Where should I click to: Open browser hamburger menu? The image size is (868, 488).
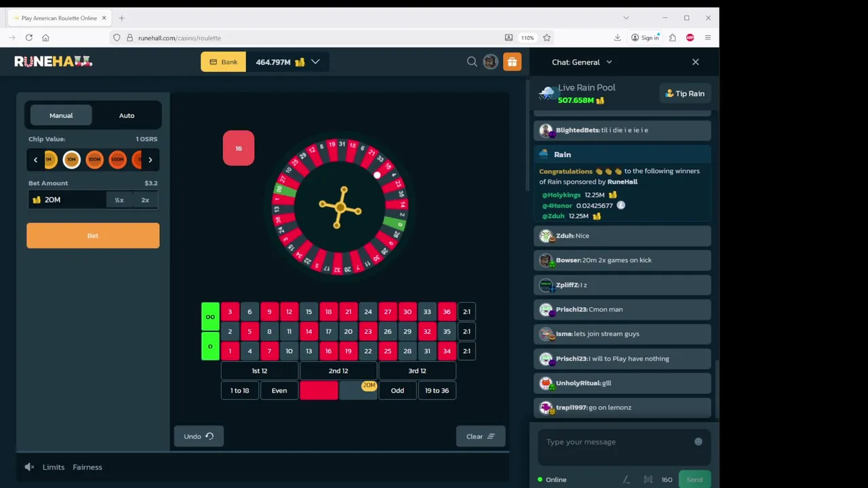pyautogui.click(x=707, y=38)
